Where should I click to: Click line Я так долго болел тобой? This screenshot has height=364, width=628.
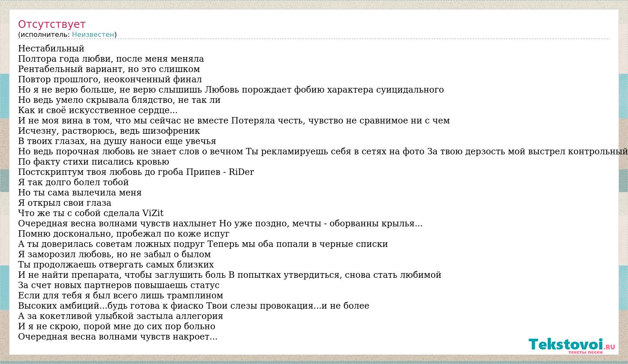click(73, 182)
